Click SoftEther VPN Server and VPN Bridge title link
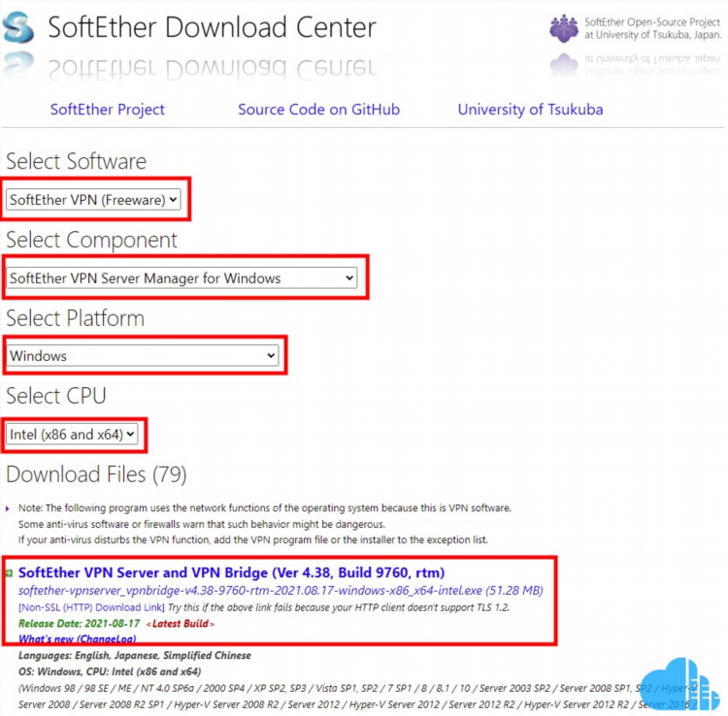The image size is (728, 716). point(231,572)
